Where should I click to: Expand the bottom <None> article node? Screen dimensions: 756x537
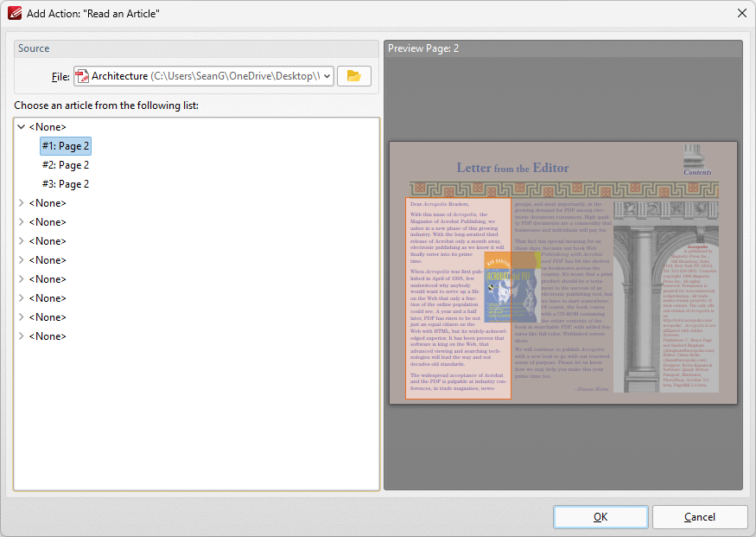21,336
